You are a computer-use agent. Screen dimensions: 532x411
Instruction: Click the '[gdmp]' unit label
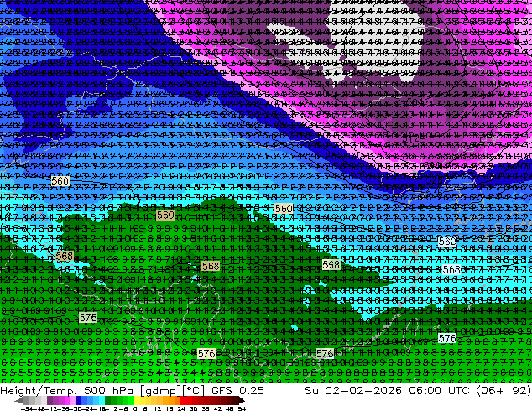[161, 391]
